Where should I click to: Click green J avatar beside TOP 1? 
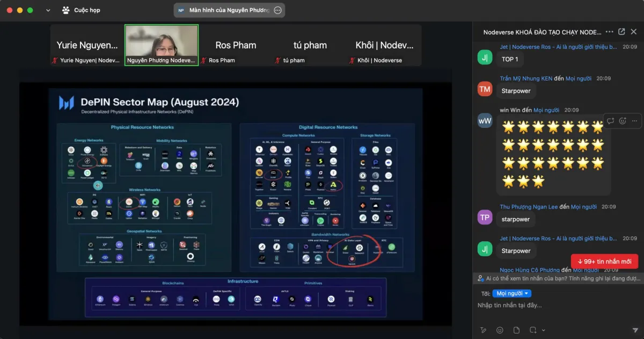click(485, 57)
